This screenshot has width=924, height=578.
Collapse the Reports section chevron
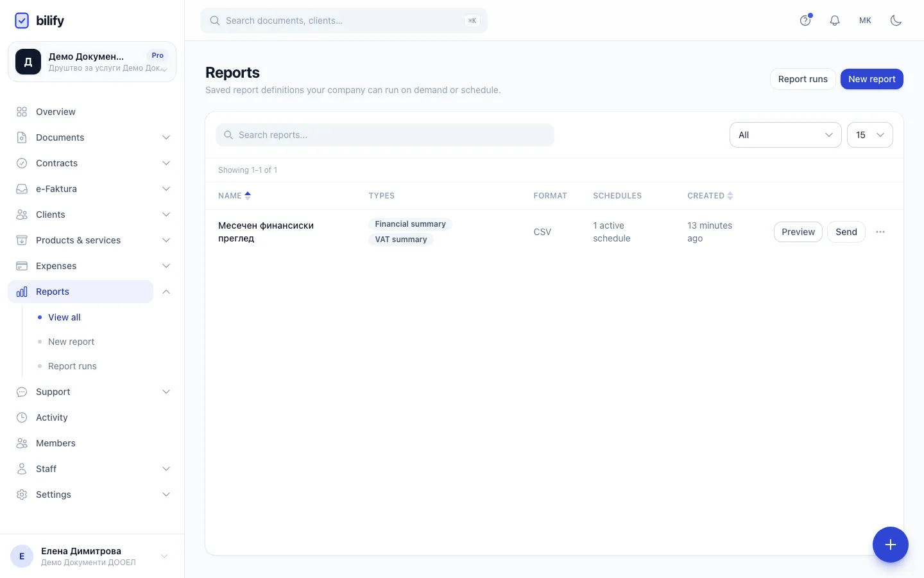click(166, 292)
